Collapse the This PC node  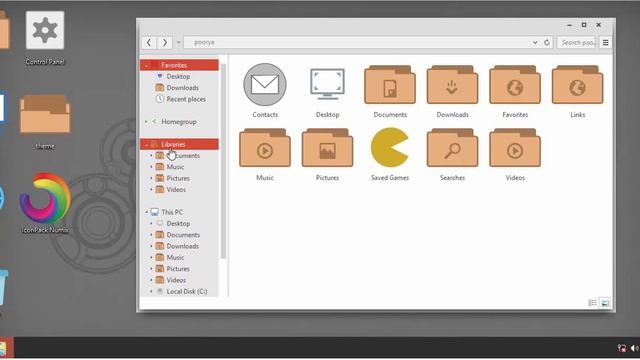tap(146, 212)
